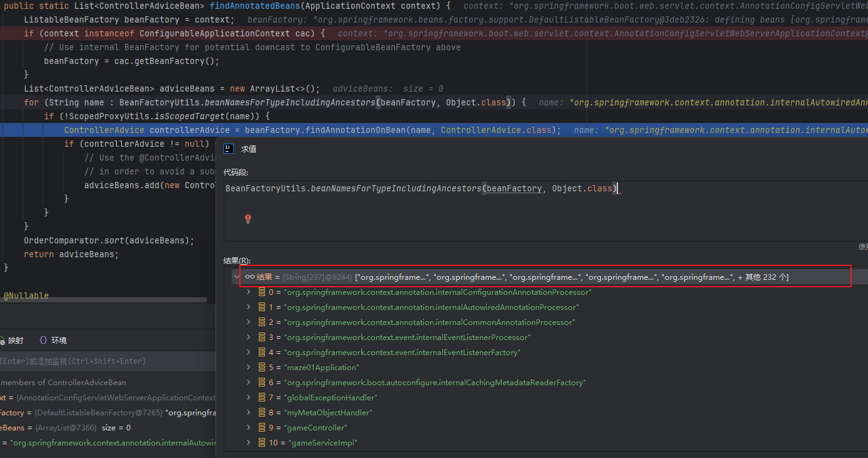Click the ListableBeanFactory beanFactory = context line
Image resolution: width=868 pixels, height=458 pixels.
(129, 19)
